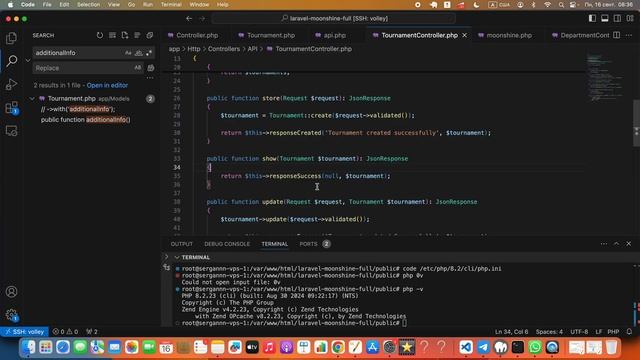Open Telegram from the Dock
The image size is (640, 360).
(x=483, y=347)
